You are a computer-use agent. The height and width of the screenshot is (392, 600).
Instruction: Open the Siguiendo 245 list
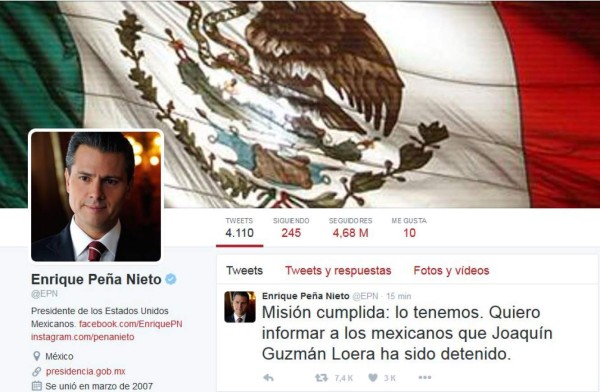click(291, 228)
